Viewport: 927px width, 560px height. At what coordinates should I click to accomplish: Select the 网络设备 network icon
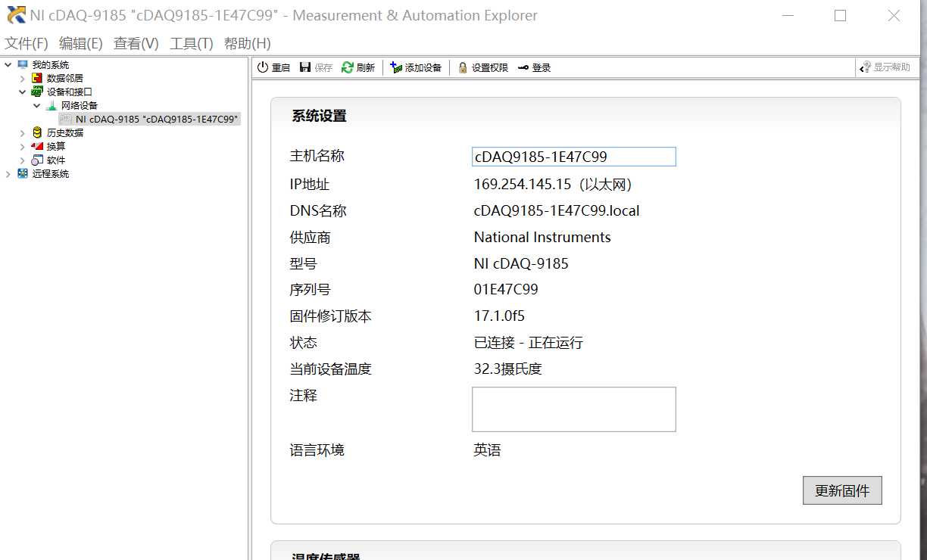(51, 105)
